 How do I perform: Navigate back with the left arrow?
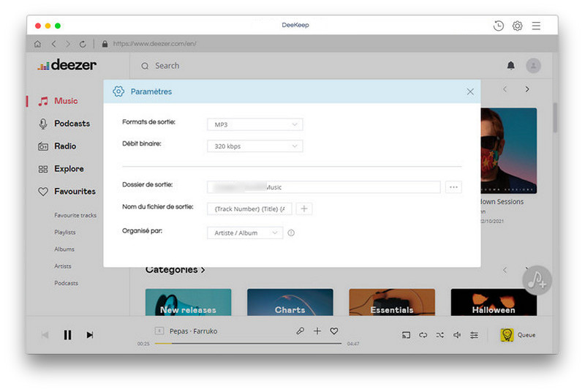click(x=54, y=44)
